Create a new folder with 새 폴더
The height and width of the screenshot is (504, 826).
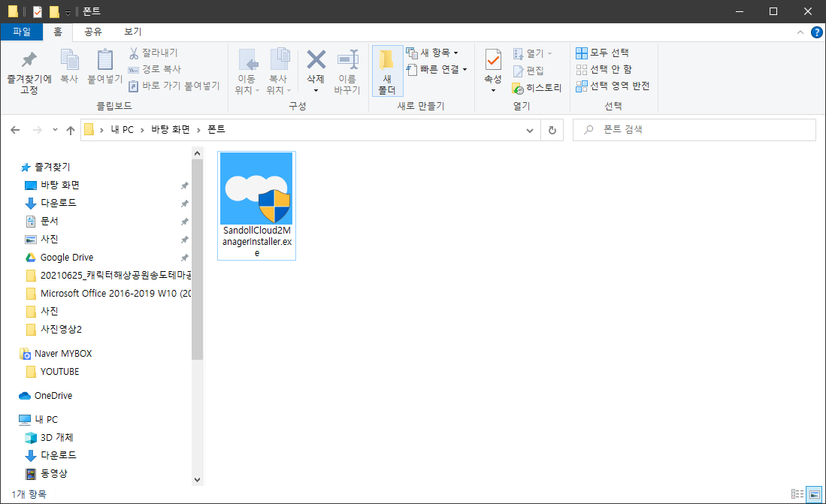(387, 71)
